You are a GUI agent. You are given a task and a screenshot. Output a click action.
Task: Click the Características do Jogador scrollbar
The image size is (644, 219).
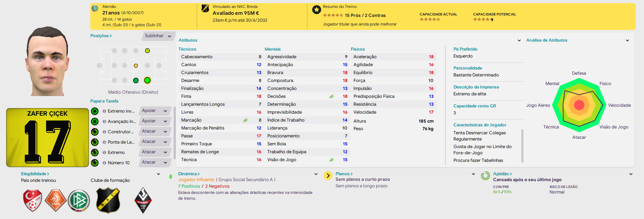tap(522, 146)
